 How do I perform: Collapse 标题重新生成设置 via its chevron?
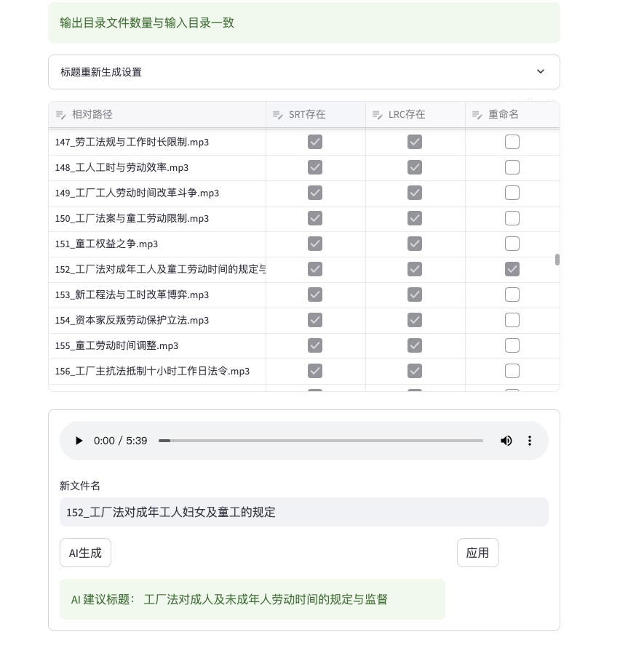(541, 71)
